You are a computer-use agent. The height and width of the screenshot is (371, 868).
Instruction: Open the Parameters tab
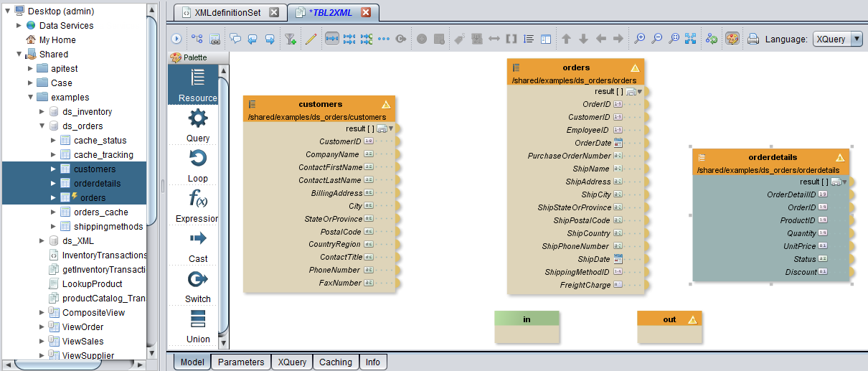pos(241,362)
